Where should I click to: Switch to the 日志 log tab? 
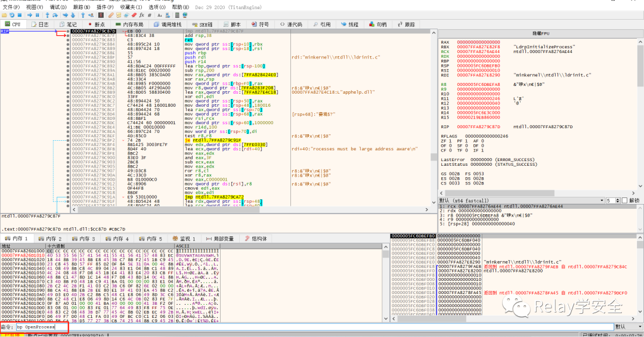[41, 24]
